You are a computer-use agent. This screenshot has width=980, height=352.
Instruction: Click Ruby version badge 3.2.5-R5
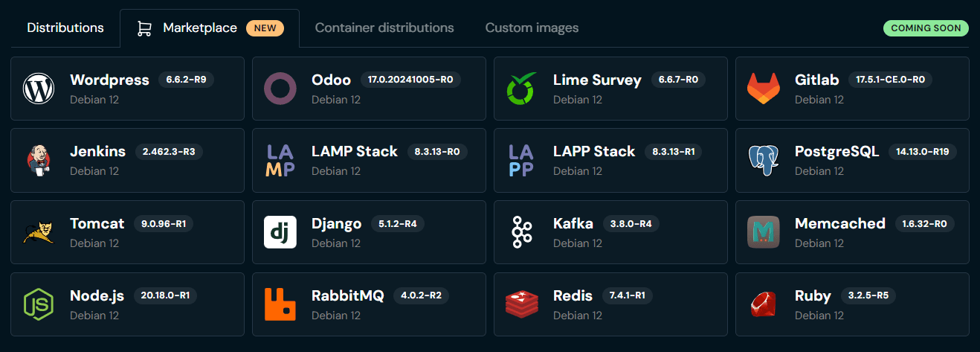(x=868, y=295)
